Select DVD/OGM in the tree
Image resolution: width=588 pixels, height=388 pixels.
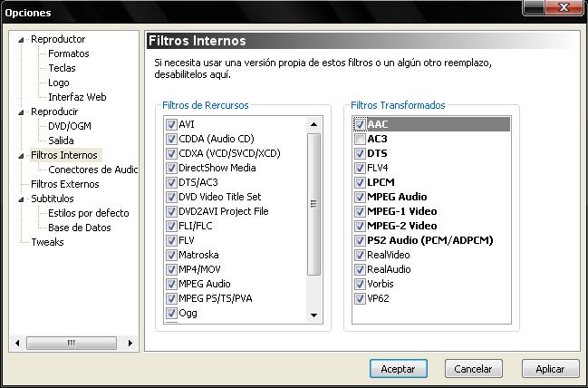tap(70, 126)
